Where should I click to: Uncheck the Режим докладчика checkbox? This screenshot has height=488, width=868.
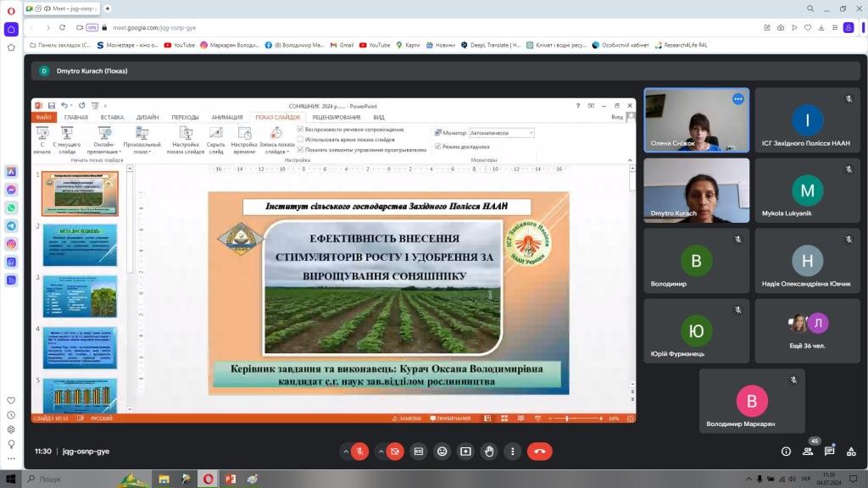tap(437, 147)
